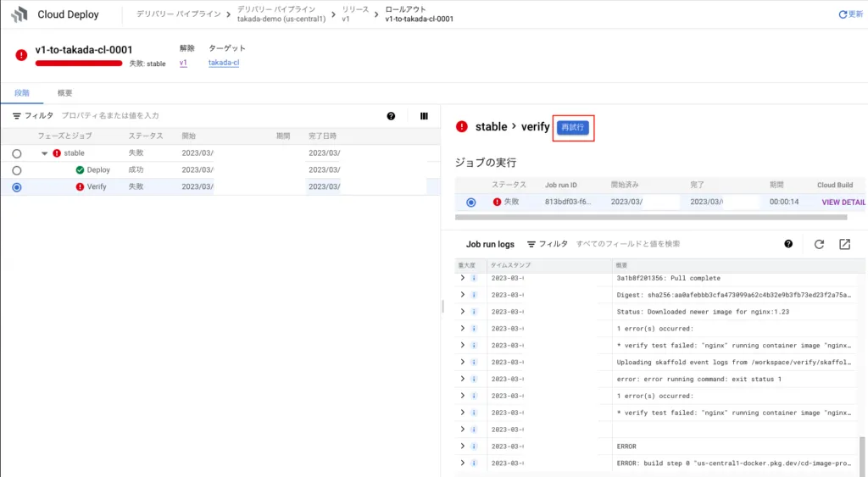Collapse the stable phase tree arrow
868x477 pixels.
click(x=44, y=153)
